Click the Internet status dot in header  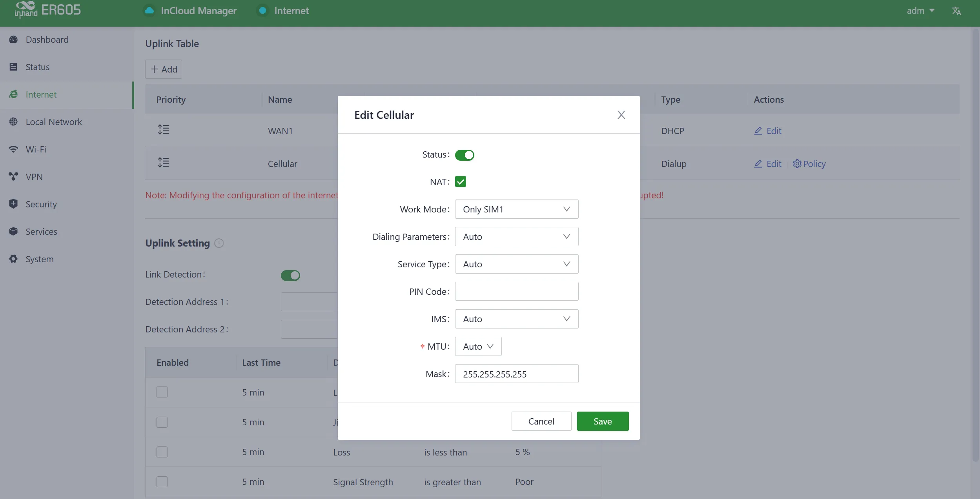point(263,11)
